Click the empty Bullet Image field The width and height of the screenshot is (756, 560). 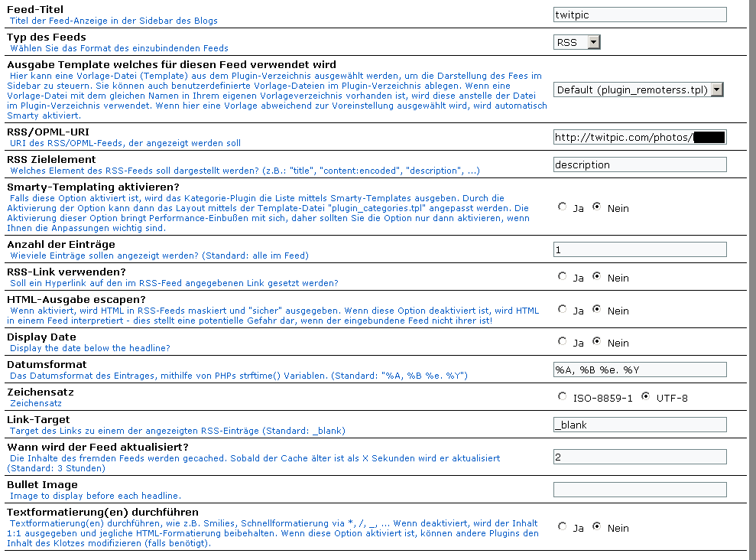pyautogui.click(x=640, y=489)
